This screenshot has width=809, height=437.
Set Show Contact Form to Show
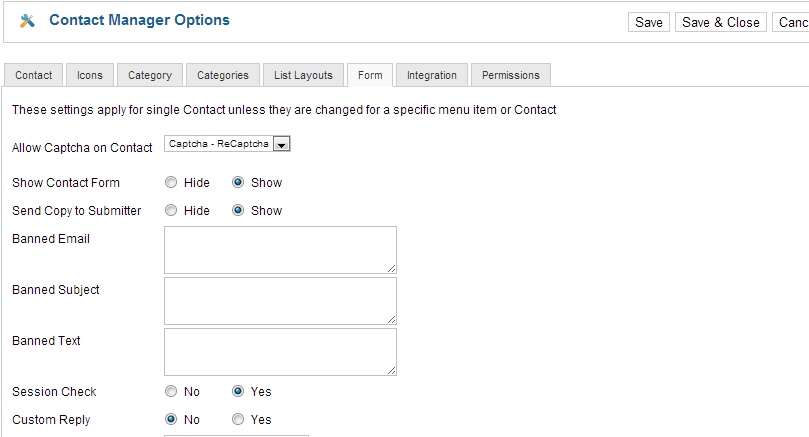(x=238, y=182)
